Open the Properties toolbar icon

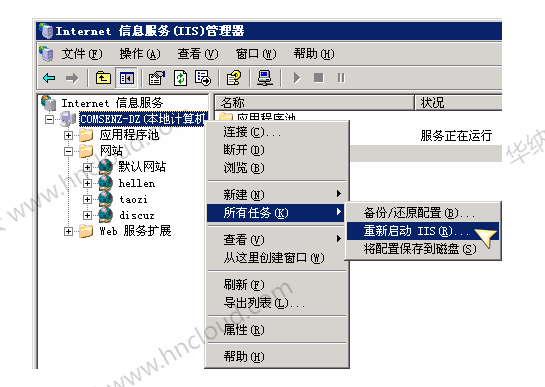click(157, 78)
